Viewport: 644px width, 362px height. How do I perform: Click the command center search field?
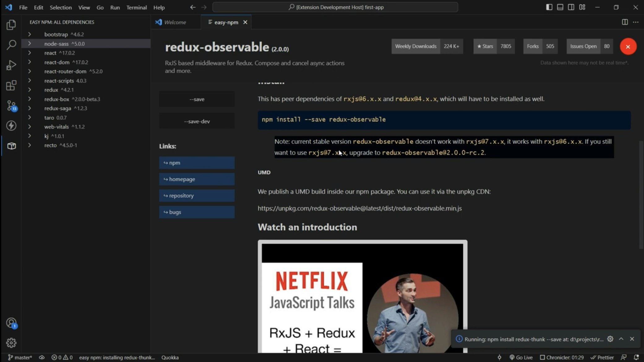(335, 7)
